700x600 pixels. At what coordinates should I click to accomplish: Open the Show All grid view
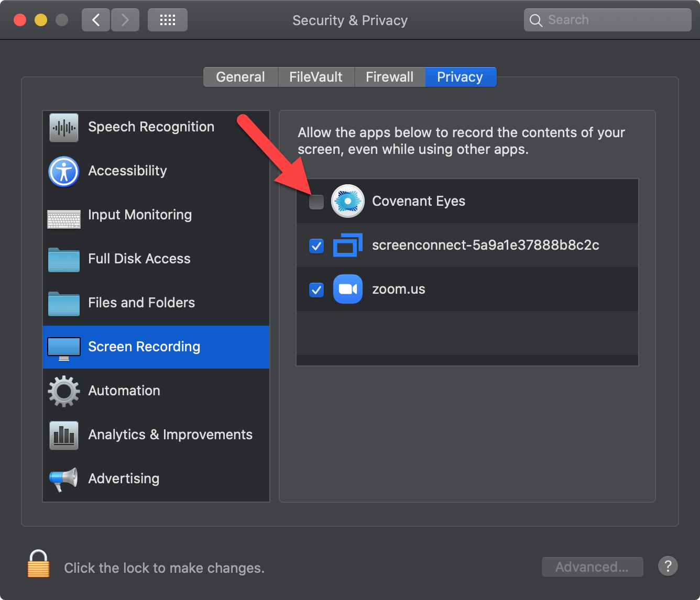167,20
